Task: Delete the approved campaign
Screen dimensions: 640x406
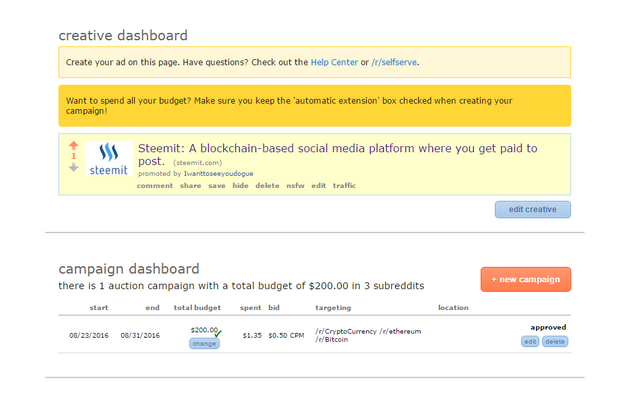Action: [x=555, y=342]
